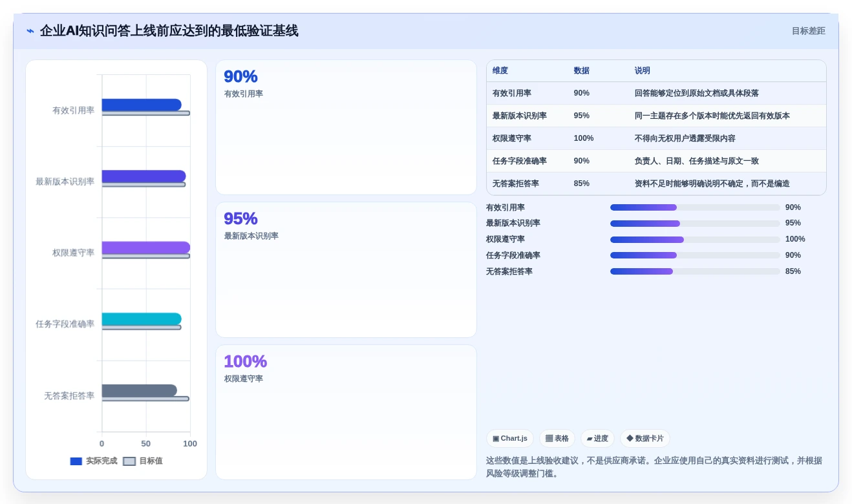Click the title 企业AI知识问答上线前应达到的最低验证基线
852x504 pixels.
[x=169, y=31]
